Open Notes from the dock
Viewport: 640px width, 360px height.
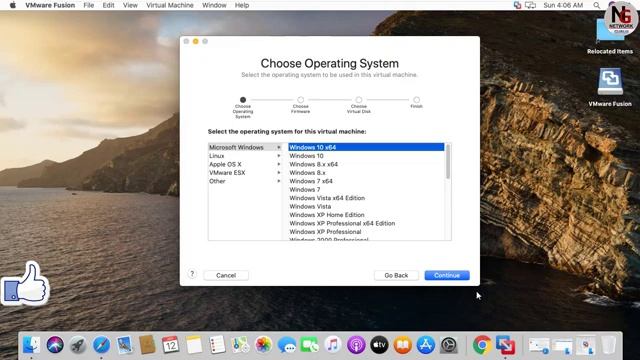pyautogui.click(x=194, y=345)
